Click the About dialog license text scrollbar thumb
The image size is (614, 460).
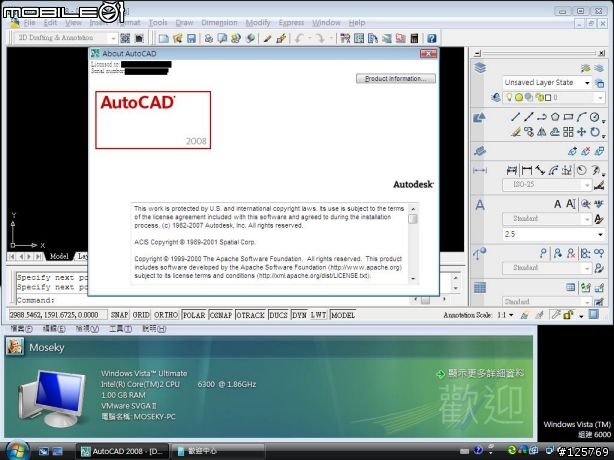pyautogui.click(x=413, y=219)
